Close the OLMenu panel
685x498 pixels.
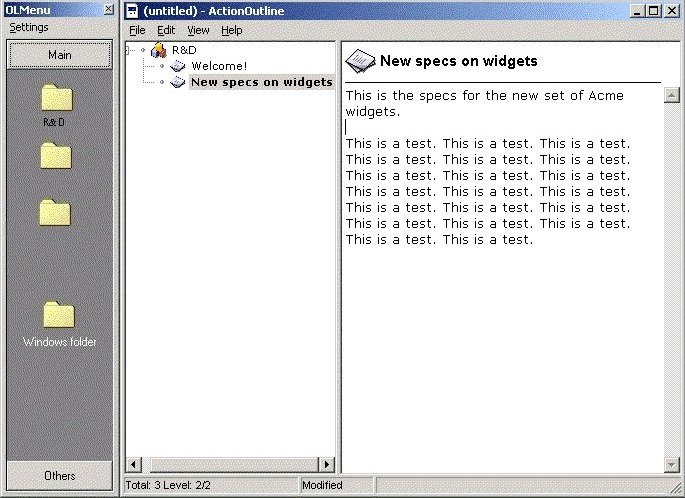pos(109,9)
